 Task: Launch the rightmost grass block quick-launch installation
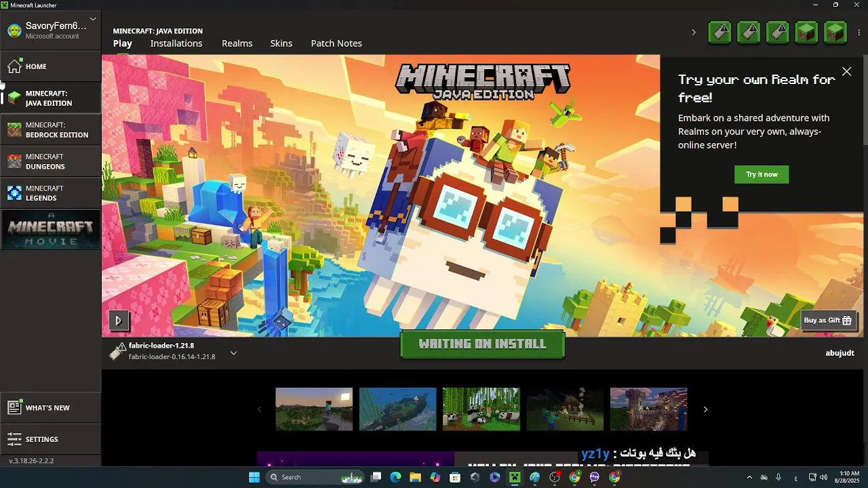[835, 32]
